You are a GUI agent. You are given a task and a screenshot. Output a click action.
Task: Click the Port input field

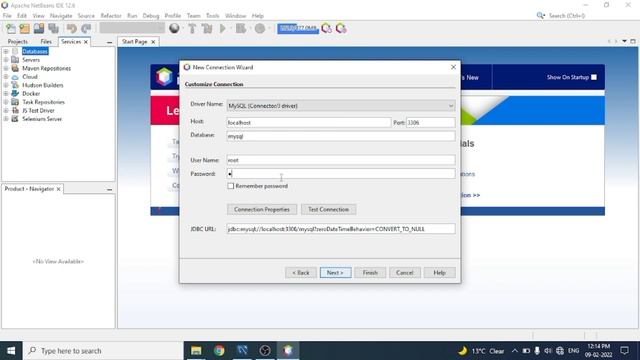click(x=431, y=122)
